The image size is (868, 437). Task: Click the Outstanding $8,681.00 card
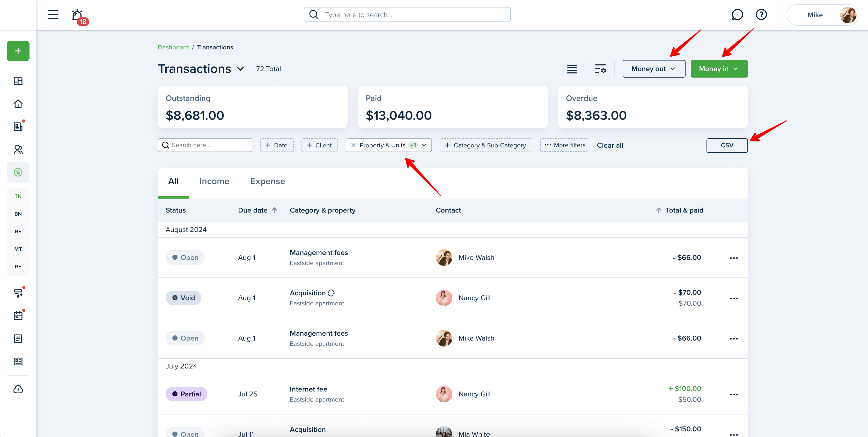click(x=253, y=107)
